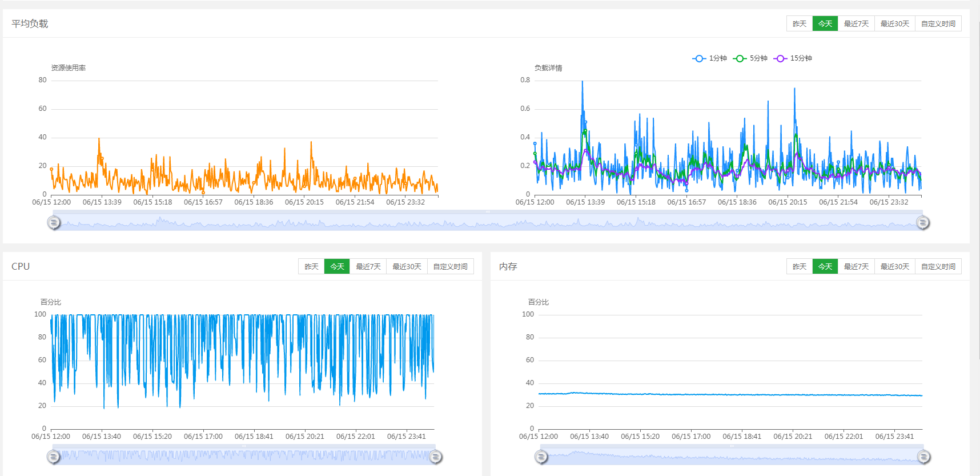Click the right zoom handle of 内存 slider
This screenshot has height=476, width=980.
(924, 457)
